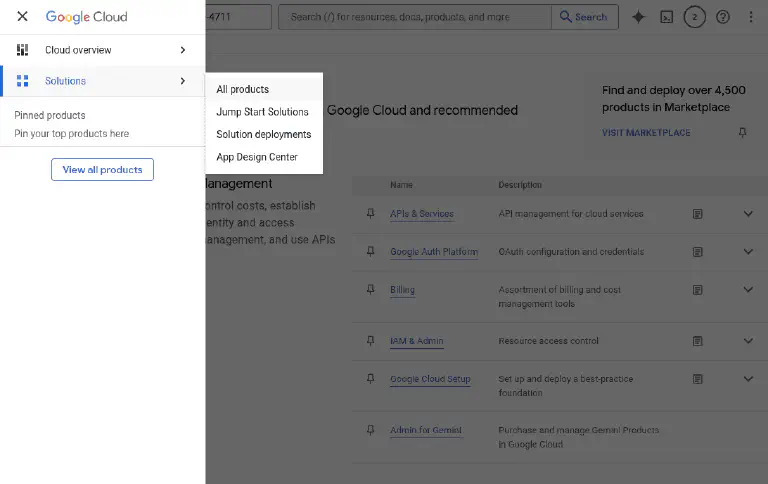Expand the Google Cloud Setup row chevron
The image size is (768, 484).
pos(748,379)
